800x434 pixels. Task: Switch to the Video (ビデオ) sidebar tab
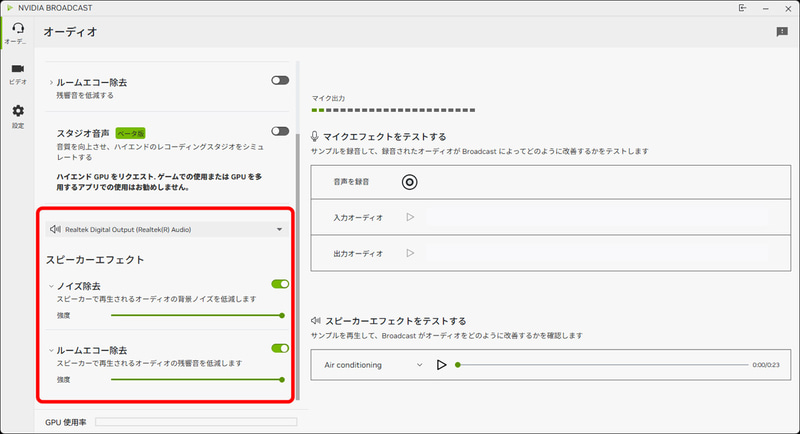pos(18,74)
